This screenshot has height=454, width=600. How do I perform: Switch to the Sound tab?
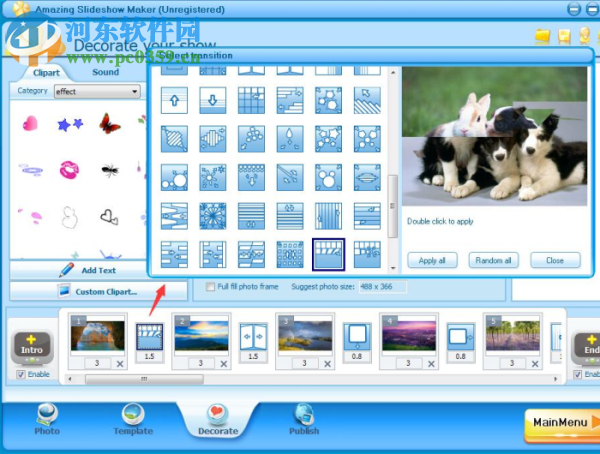(106, 72)
